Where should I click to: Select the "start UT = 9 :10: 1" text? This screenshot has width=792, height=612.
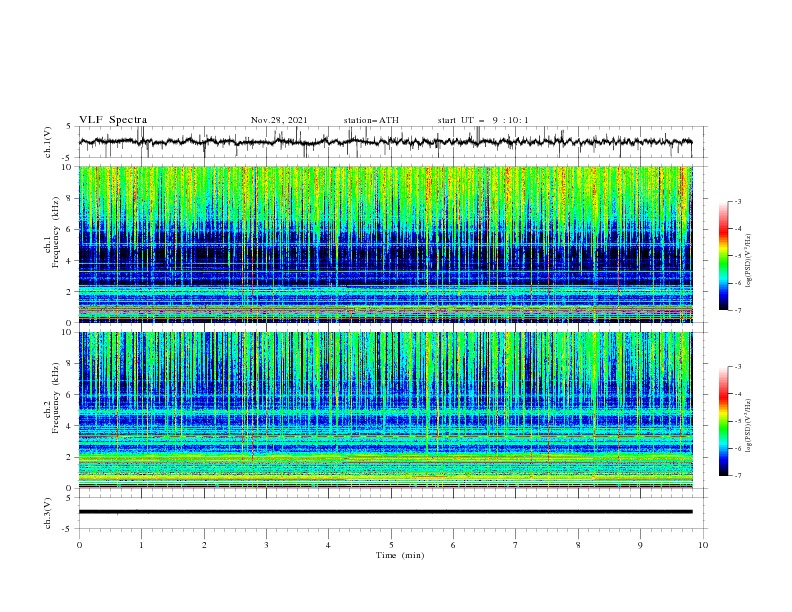coord(483,120)
